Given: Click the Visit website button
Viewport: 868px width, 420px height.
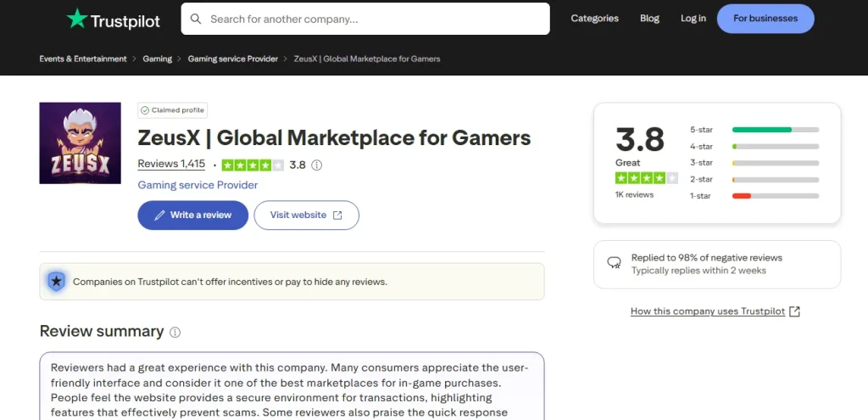Looking at the screenshot, I should point(307,215).
